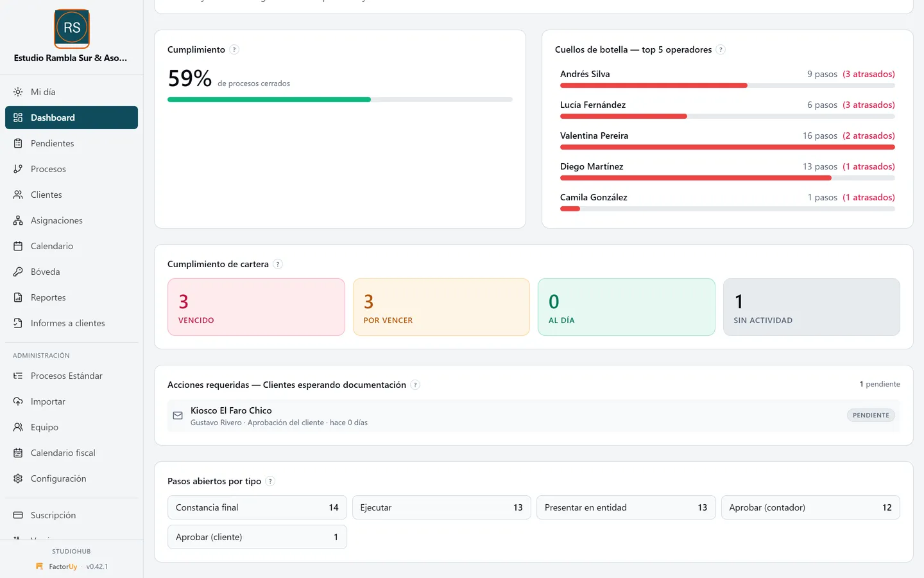
Task: Click the help icon beside Cuellos de botella
Action: pos(721,49)
